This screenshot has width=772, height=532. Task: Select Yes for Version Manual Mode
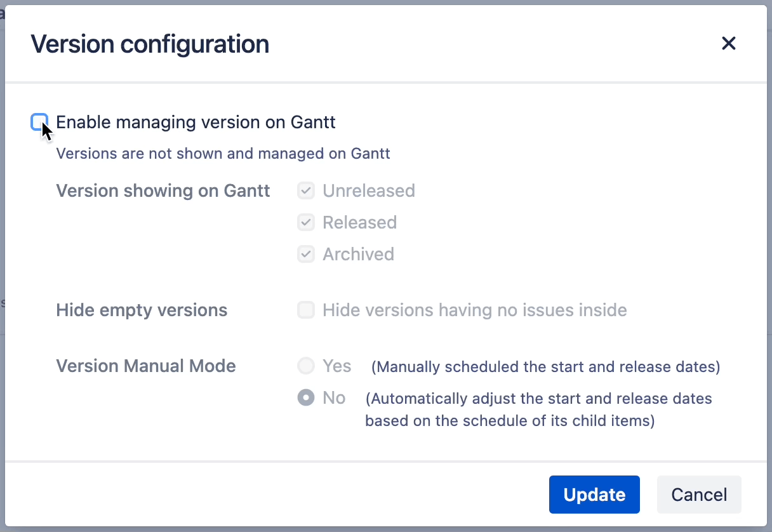[x=306, y=366]
